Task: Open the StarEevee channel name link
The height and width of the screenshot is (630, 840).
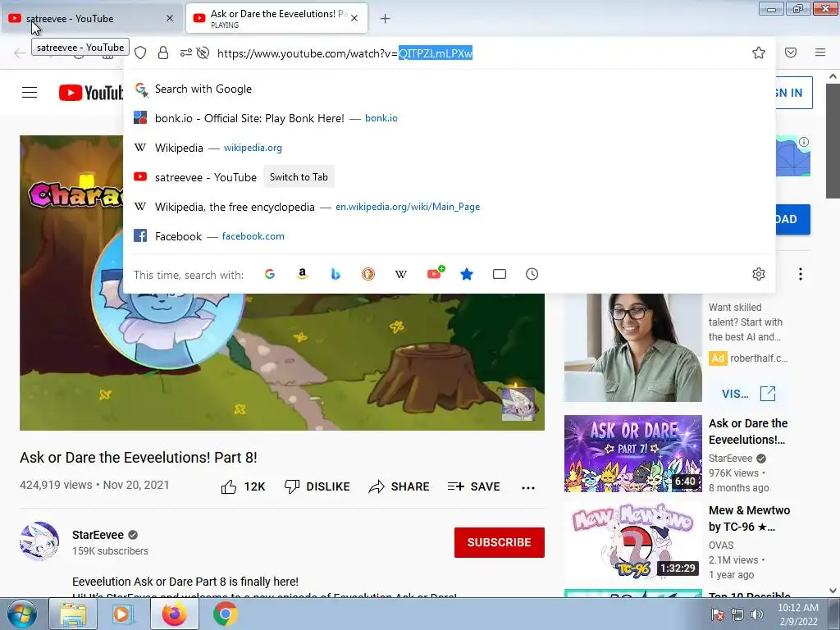Action: pyautogui.click(x=98, y=535)
